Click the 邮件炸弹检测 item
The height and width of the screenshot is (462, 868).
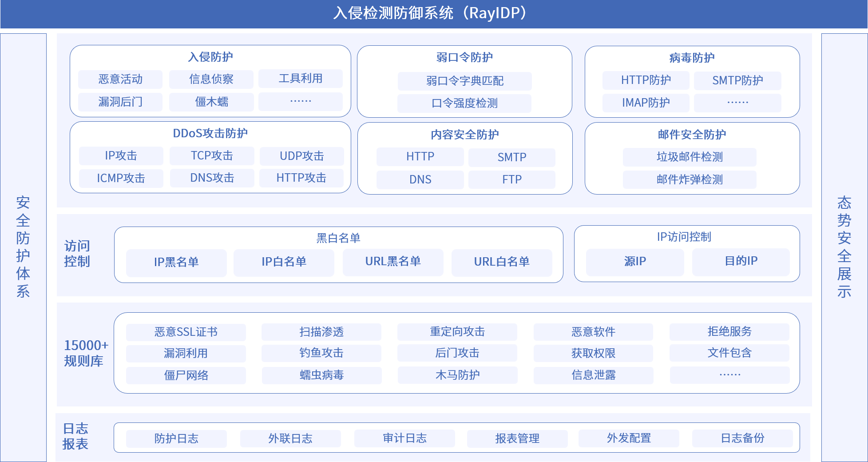point(690,179)
